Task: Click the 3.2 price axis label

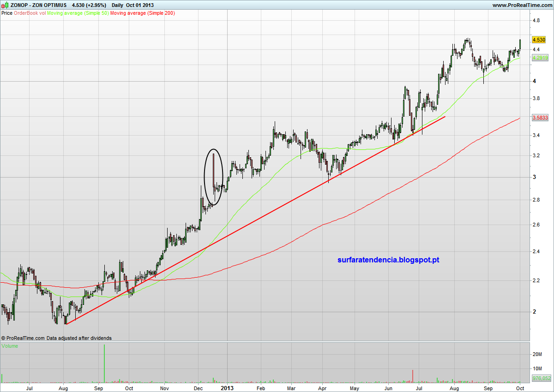Action: click(x=536, y=155)
